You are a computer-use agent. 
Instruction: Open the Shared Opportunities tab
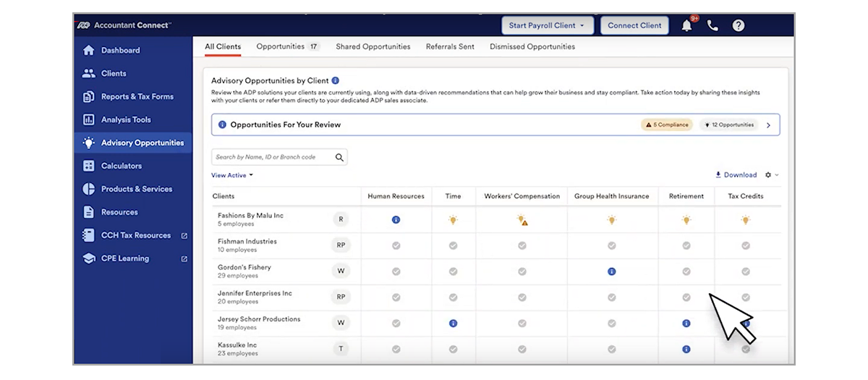click(x=373, y=46)
